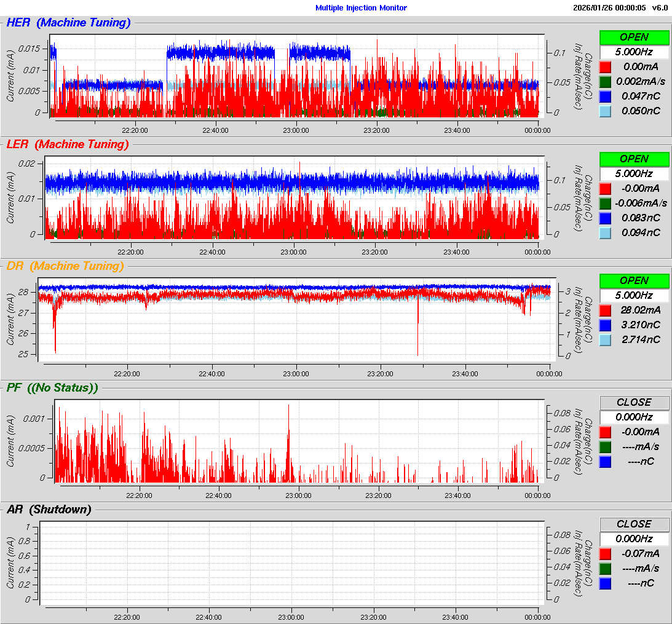This screenshot has width=672, height=624.
Task: Click the Multiple Injection Monitor title
Action: [x=361, y=8]
